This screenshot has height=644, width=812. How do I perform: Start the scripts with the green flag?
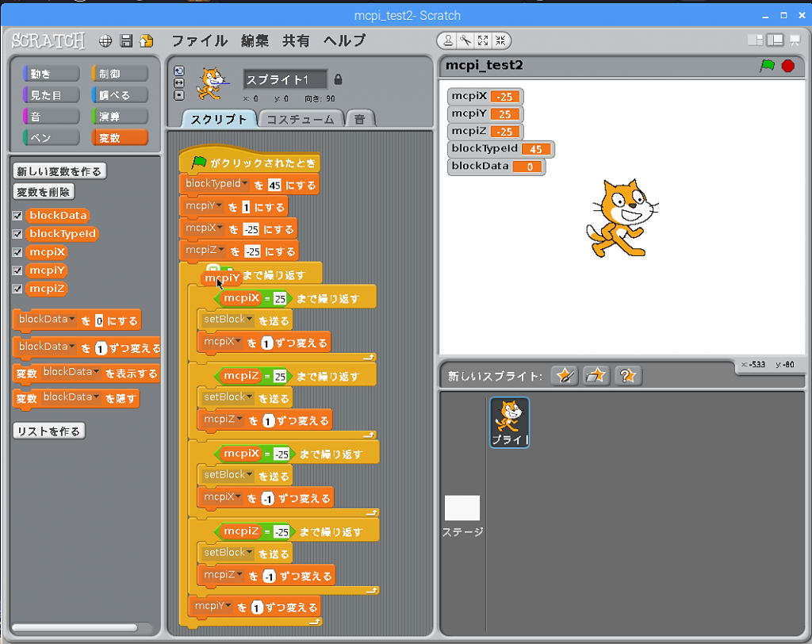767,66
